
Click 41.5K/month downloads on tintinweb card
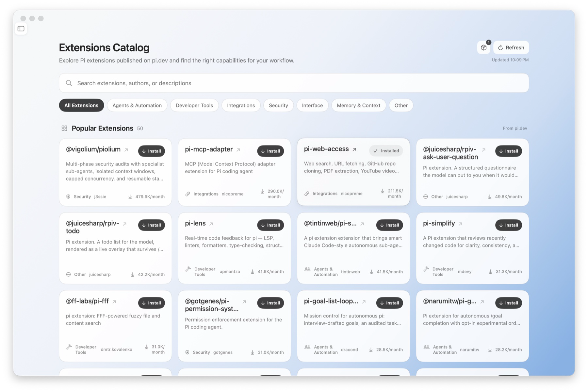click(389, 272)
